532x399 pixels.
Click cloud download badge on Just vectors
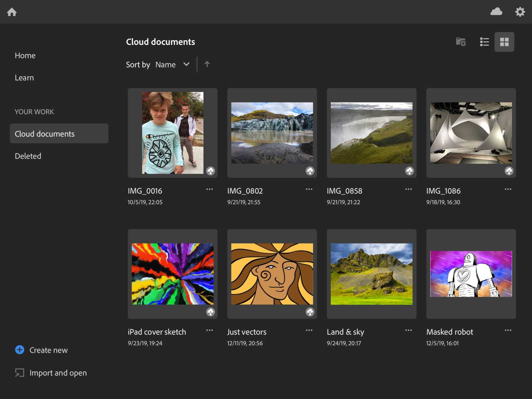(x=310, y=312)
